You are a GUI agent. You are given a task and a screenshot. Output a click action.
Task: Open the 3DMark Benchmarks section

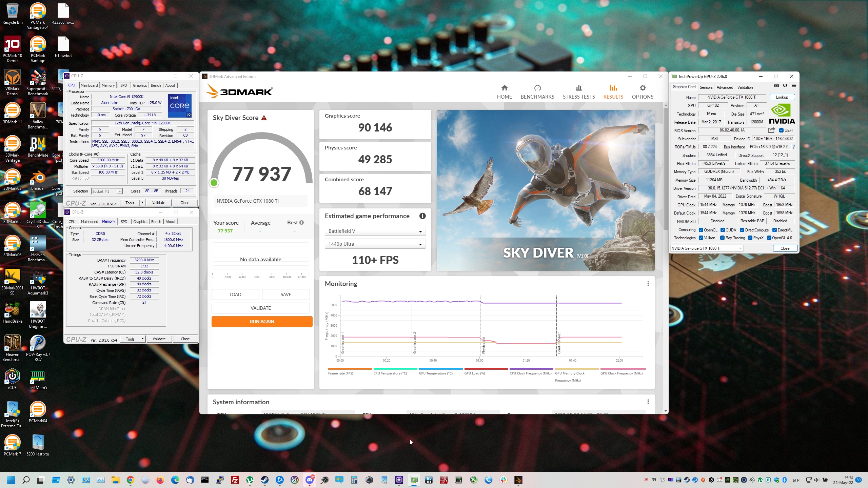537,92
